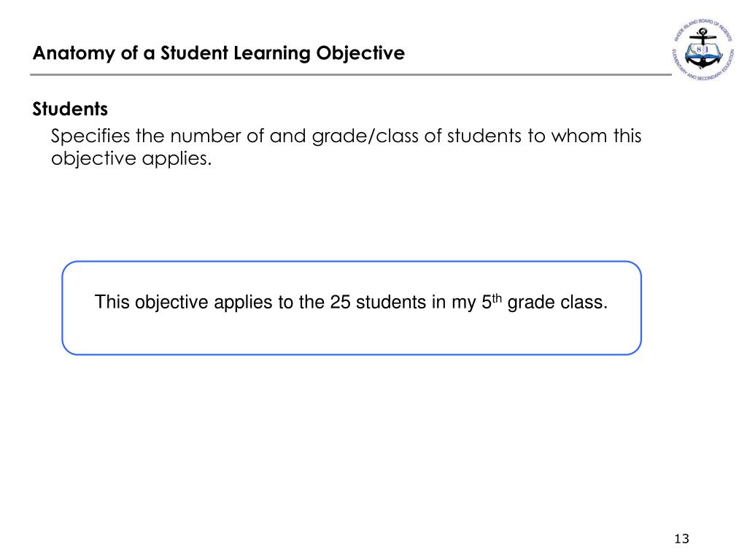Viewport: 747px width, 560px height.
Task: Click the Rhode Island Board of Regents seal
Action: click(x=704, y=50)
